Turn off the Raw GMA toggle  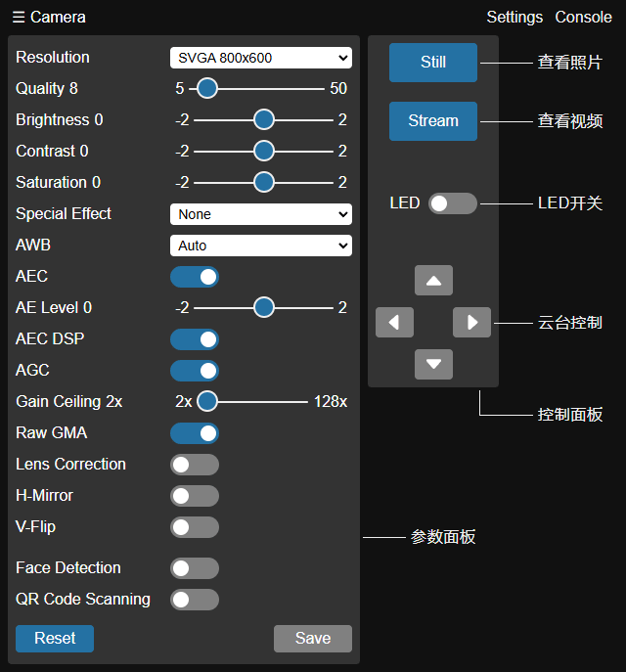pyautogui.click(x=195, y=433)
